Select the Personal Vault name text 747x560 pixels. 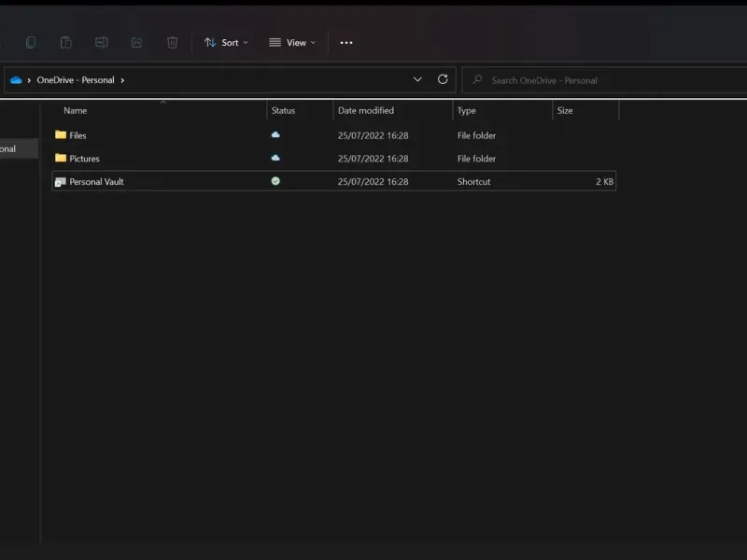[96, 181]
